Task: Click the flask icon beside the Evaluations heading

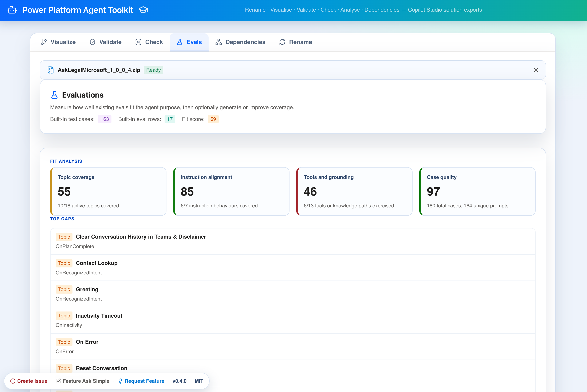Action: 54,95
